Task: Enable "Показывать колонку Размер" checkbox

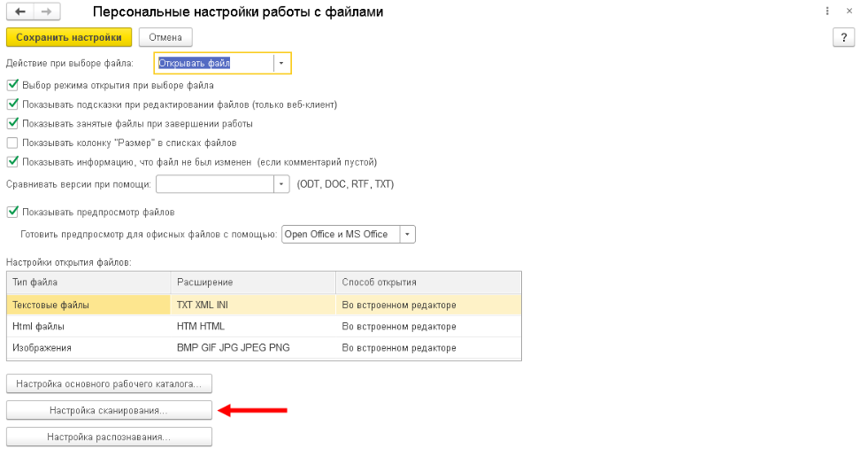Action: pos(12,143)
